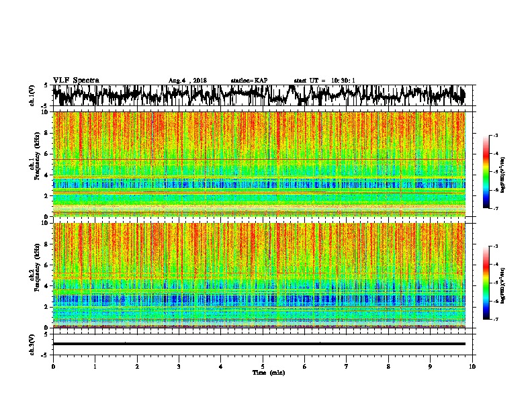The width and height of the screenshot is (532, 411).
Task: Click the ch.2 colorbar "log(PSD)" label
Action: (x=502, y=285)
